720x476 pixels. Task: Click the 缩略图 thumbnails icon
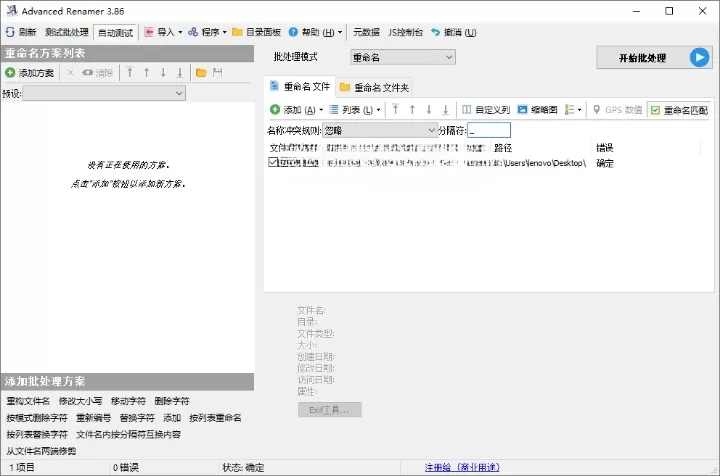522,109
